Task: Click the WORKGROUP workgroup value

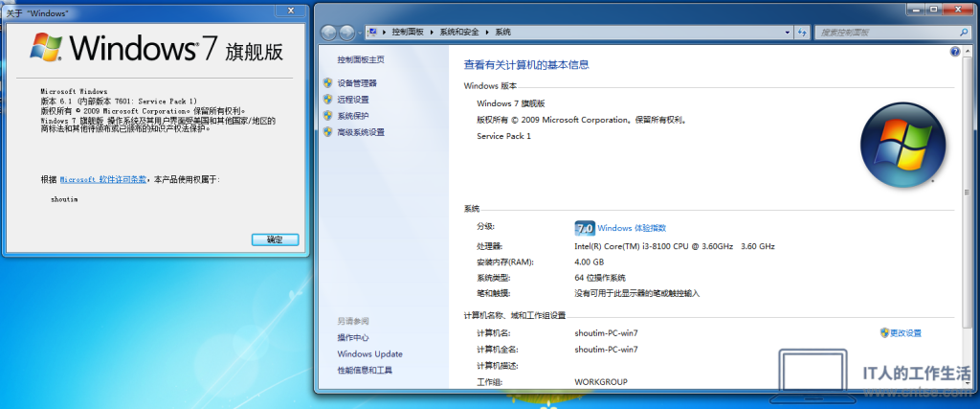Action: click(x=601, y=381)
